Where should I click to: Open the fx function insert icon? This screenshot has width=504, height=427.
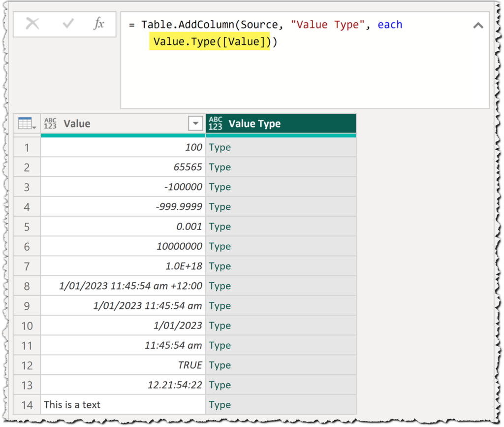(99, 24)
